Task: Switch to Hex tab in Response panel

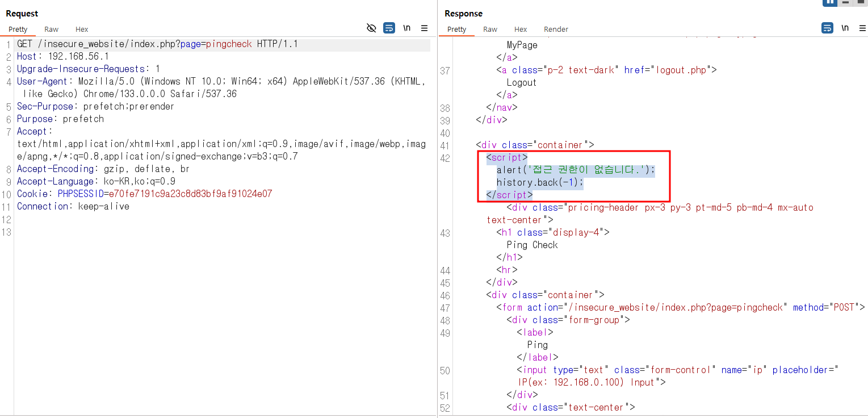Action: point(521,29)
